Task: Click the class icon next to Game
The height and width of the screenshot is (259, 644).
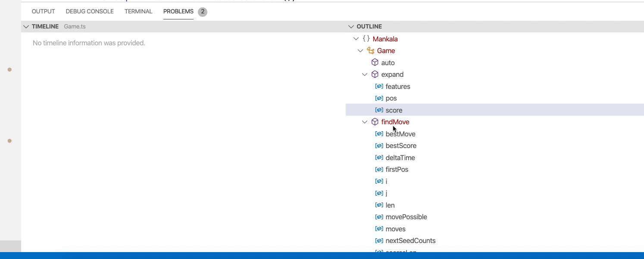Action: [370, 51]
